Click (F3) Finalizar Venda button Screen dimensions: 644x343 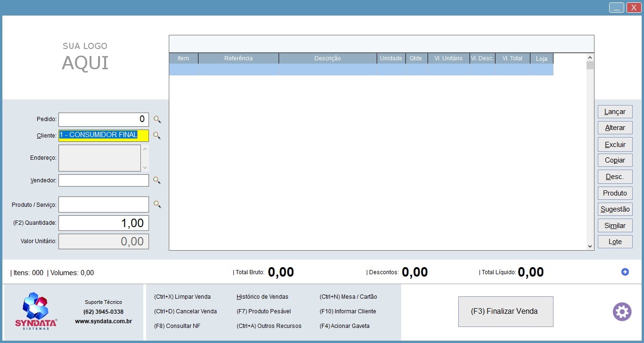pos(505,311)
